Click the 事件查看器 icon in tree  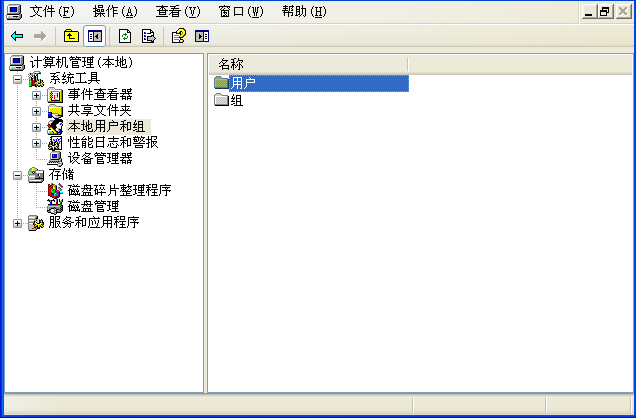pyautogui.click(x=55, y=95)
